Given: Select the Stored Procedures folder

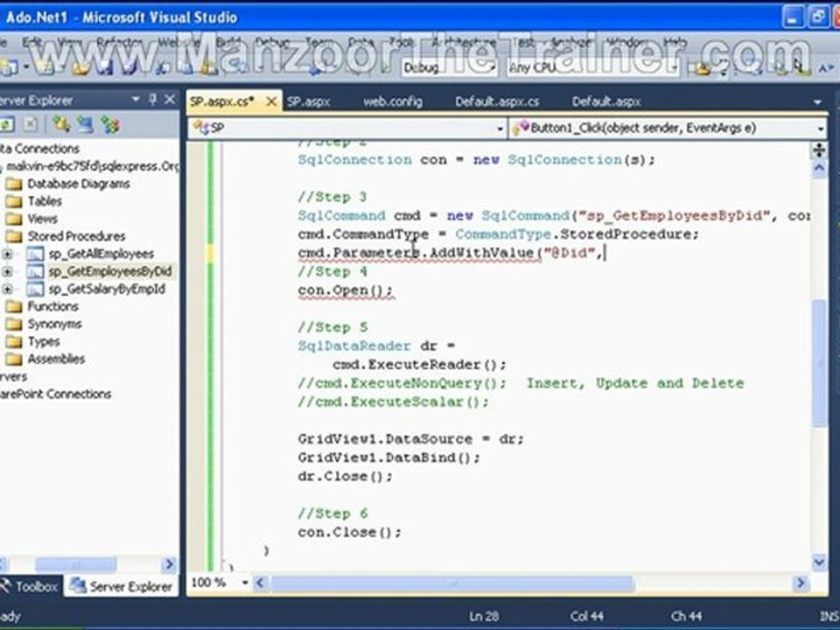Looking at the screenshot, I should click(x=76, y=236).
